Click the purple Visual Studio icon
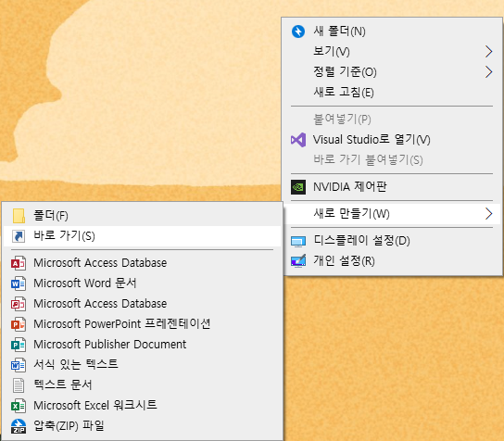Image resolution: width=504 pixels, height=441 pixels. tap(298, 140)
